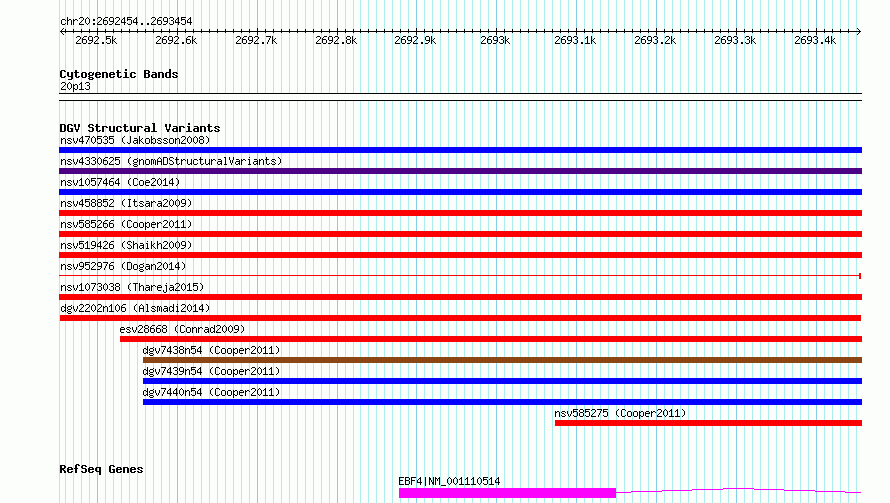Open variant nsv952976 (Dogan2014) label

(x=123, y=266)
